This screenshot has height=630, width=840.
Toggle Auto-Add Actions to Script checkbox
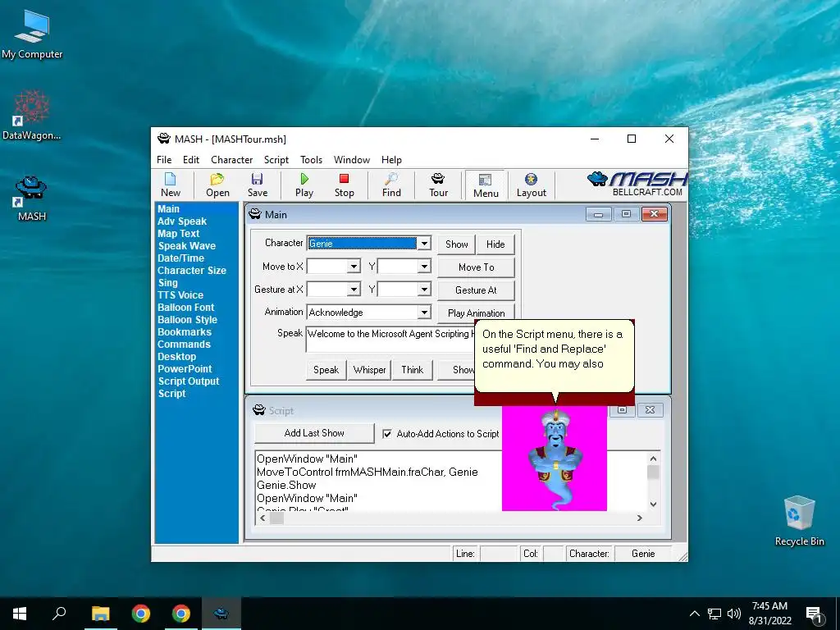coord(387,434)
